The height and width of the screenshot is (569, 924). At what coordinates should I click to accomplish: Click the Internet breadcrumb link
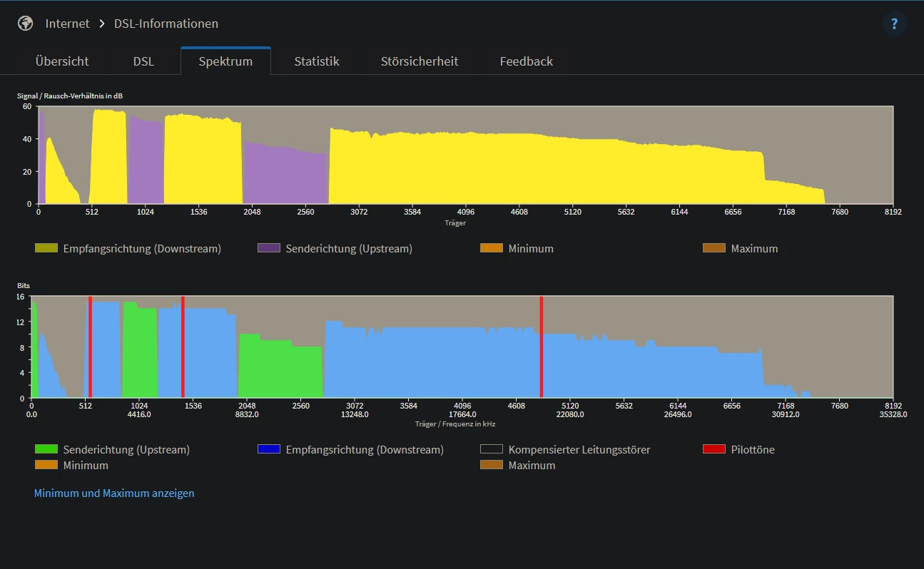click(67, 24)
